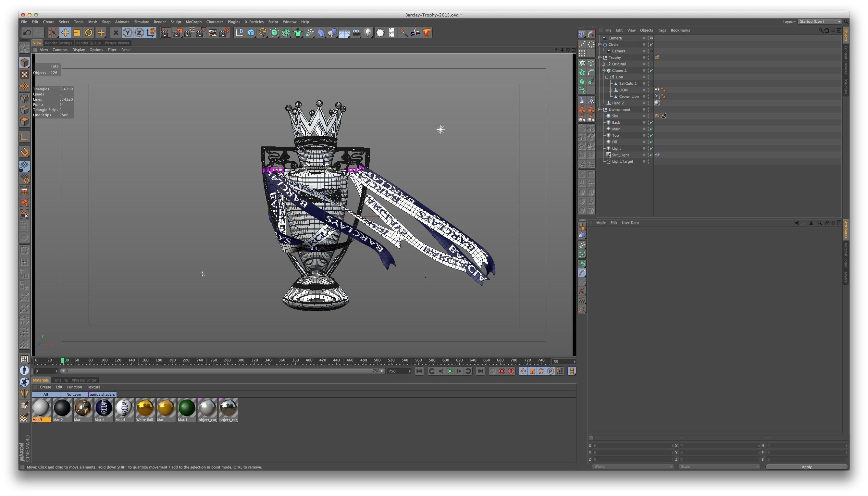Add a Cube primitive object
868x496 pixels.
pos(251,33)
